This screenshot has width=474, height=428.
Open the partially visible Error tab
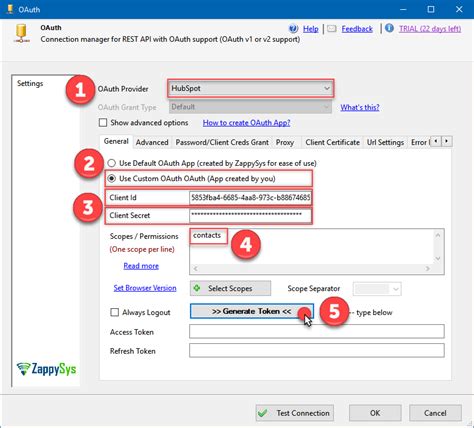419,142
